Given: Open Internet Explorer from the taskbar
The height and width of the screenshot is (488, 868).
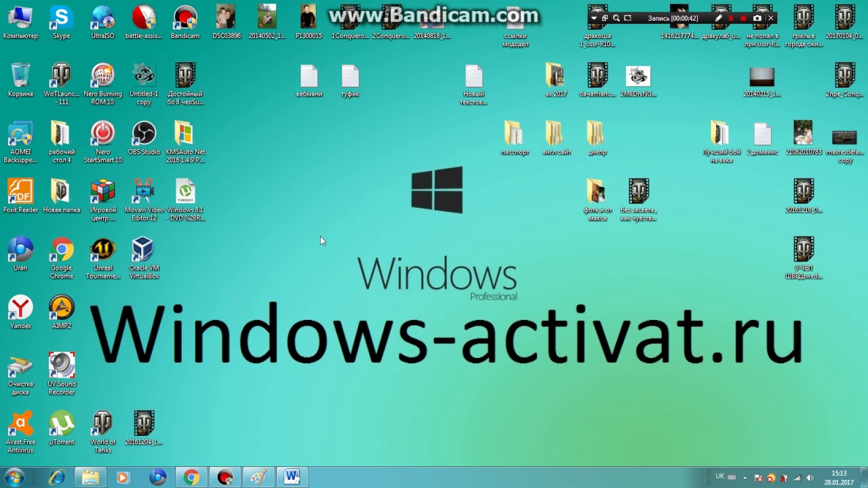Looking at the screenshot, I should 57,478.
